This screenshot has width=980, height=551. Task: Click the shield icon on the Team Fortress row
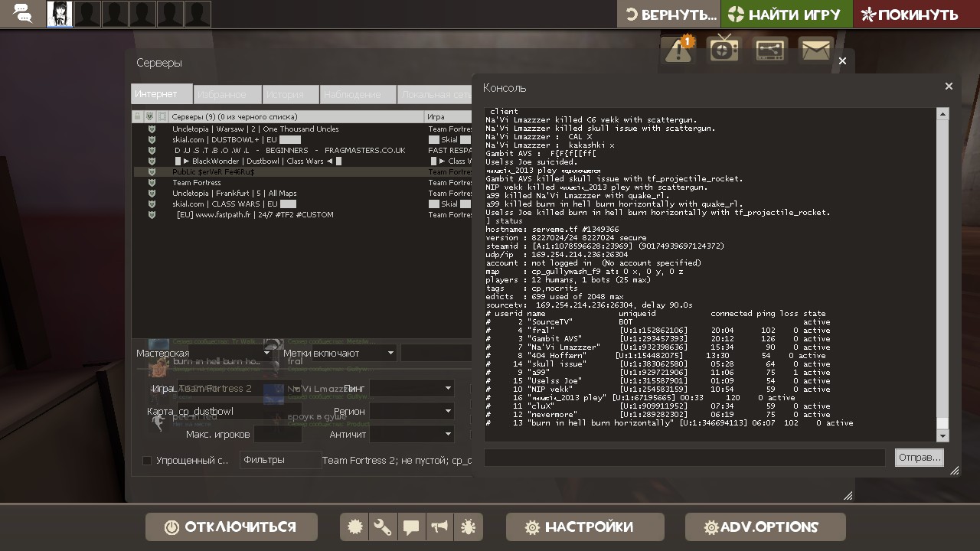[152, 183]
